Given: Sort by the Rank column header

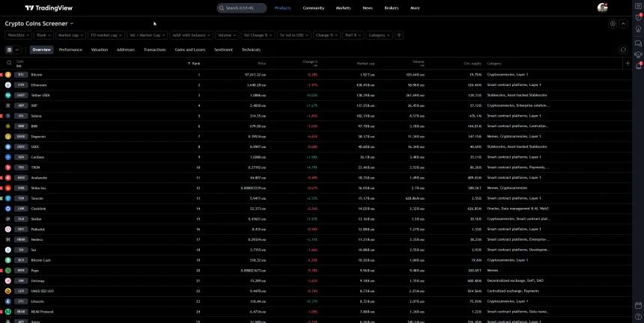Looking at the screenshot, I should (x=194, y=64).
